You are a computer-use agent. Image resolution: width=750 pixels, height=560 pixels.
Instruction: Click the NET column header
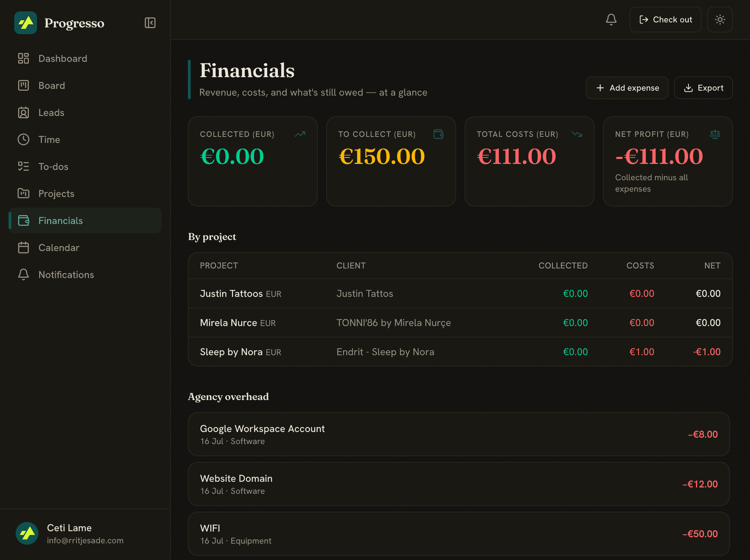tap(712, 266)
